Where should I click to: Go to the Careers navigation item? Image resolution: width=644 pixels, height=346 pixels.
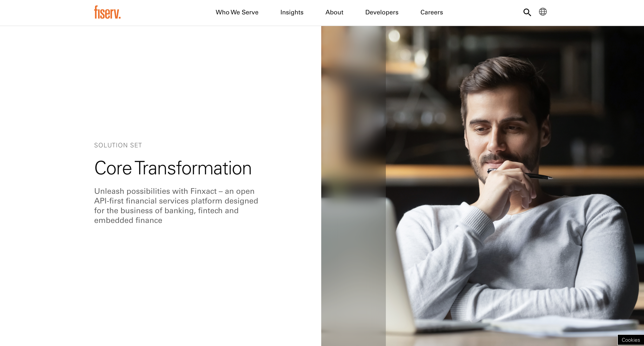tap(431, 12)
